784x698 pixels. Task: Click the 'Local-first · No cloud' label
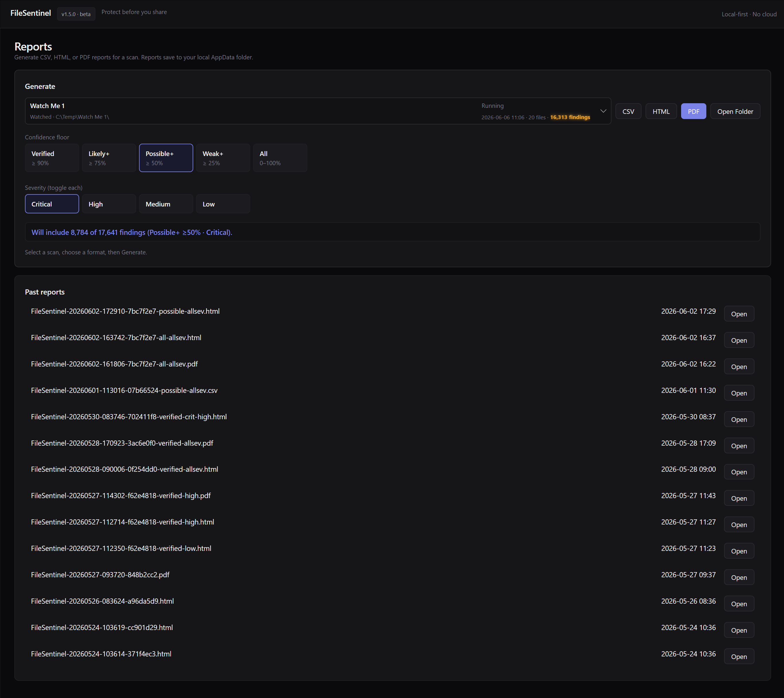[749, 14]
